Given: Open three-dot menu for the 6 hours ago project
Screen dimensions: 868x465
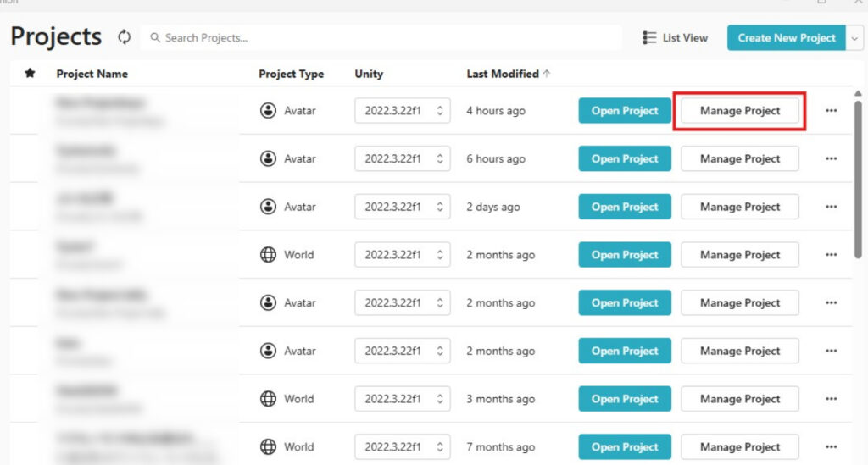Looking at the screenshot, I should pyautogui.click(x=831, y=159).
